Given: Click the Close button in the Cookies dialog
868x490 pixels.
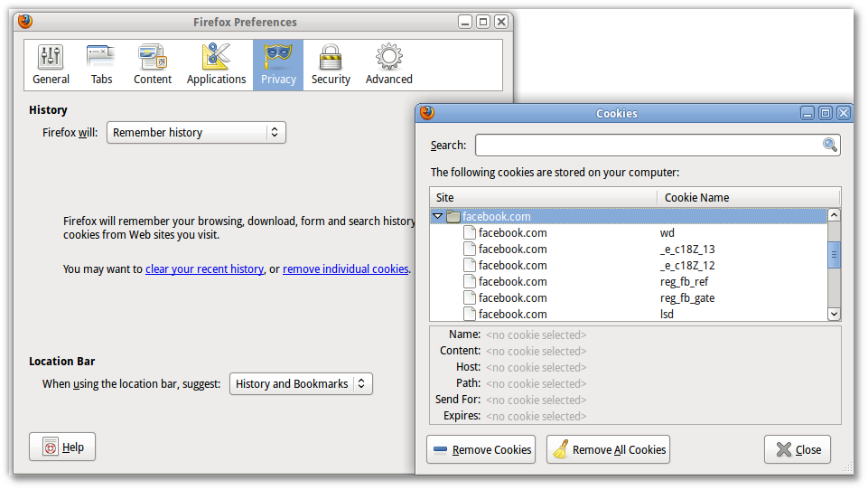Looking at the screenshot, I should point(798,449).
